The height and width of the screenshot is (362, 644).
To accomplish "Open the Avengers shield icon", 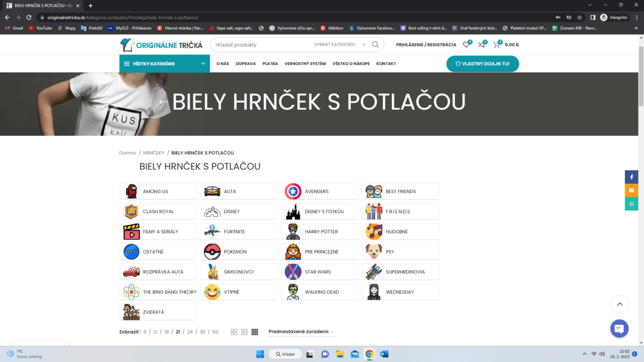I will [x=293, y=191].
